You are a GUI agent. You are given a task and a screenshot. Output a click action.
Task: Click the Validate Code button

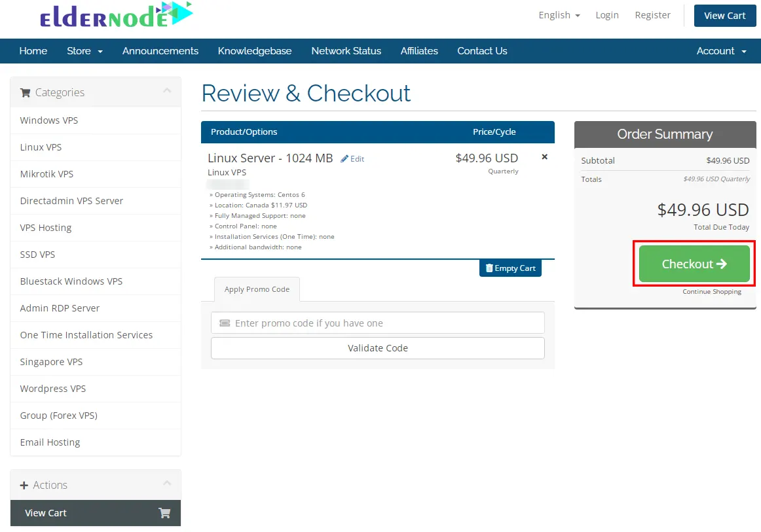377,347
